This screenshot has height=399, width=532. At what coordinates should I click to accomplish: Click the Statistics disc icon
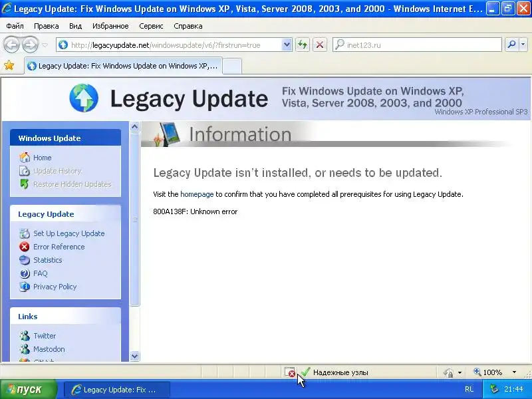[25, 260]
